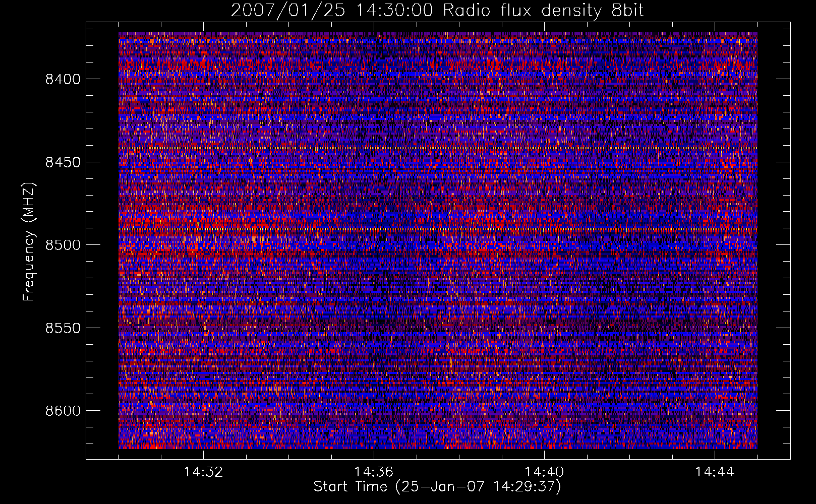The width and height of the screenshot is (816, 504).
Task: Select the 8550 frequency axis label
Action: pyautogui.click(x=62, y=328)
